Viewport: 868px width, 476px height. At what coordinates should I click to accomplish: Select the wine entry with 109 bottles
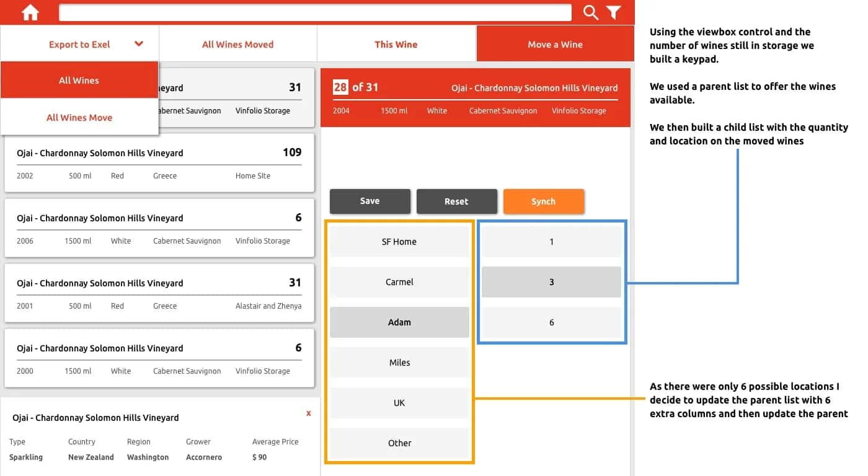pos(159,162)
